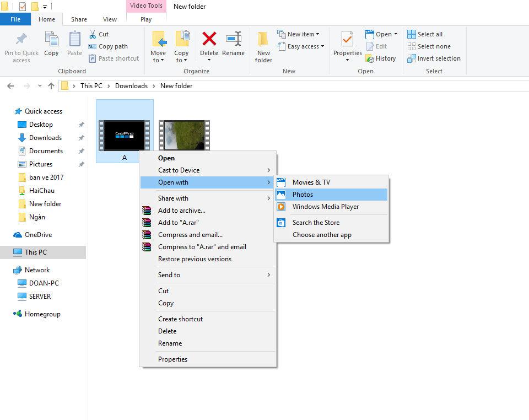Click the Rename icon in Organize group
This screenshot has height=420, width=529.
coord(233,40)
